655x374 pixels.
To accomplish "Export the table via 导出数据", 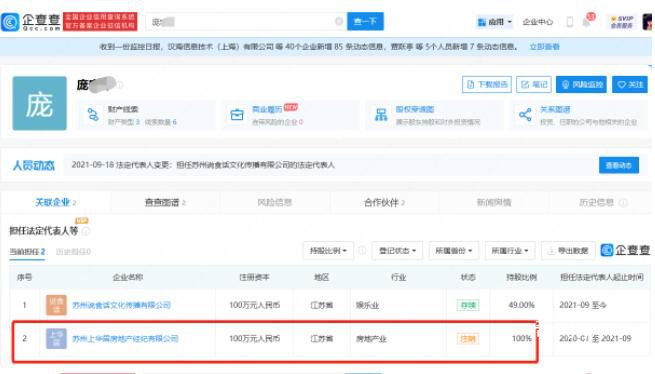I will [x=568, y=251].
